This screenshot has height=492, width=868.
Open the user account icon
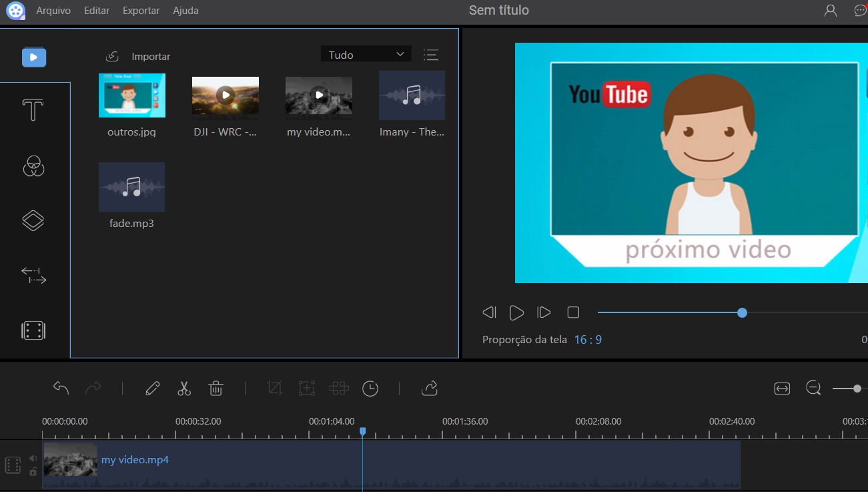tap(831, 11)
